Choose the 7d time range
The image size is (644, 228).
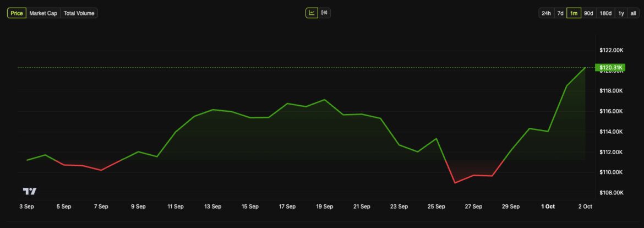click(560, 13)
